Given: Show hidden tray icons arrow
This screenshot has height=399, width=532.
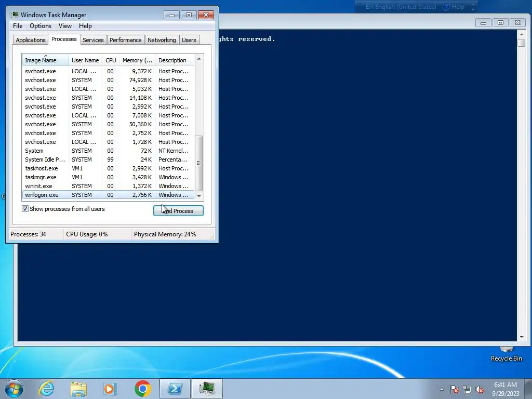Looking at the screenshot, I should coord(442,389).
